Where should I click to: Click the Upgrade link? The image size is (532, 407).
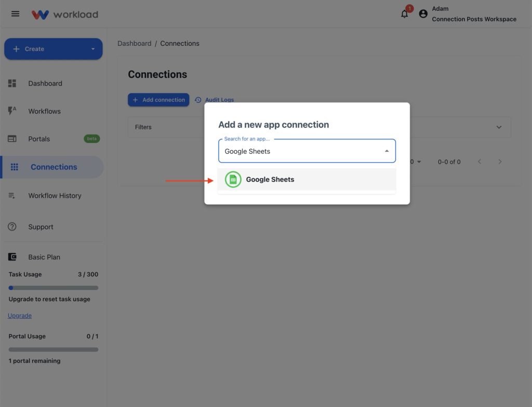(x=20, y=316)
